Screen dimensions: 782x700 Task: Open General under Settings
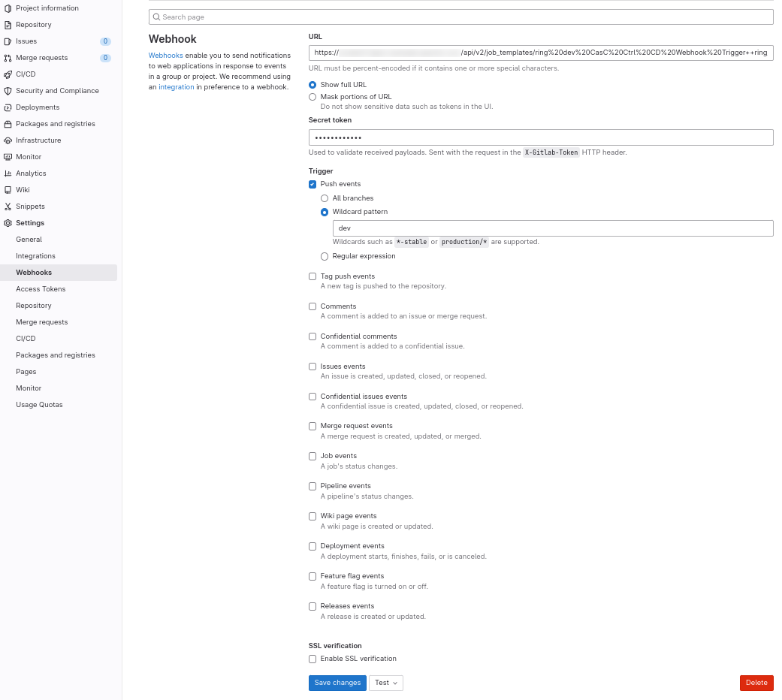[29, 240]
